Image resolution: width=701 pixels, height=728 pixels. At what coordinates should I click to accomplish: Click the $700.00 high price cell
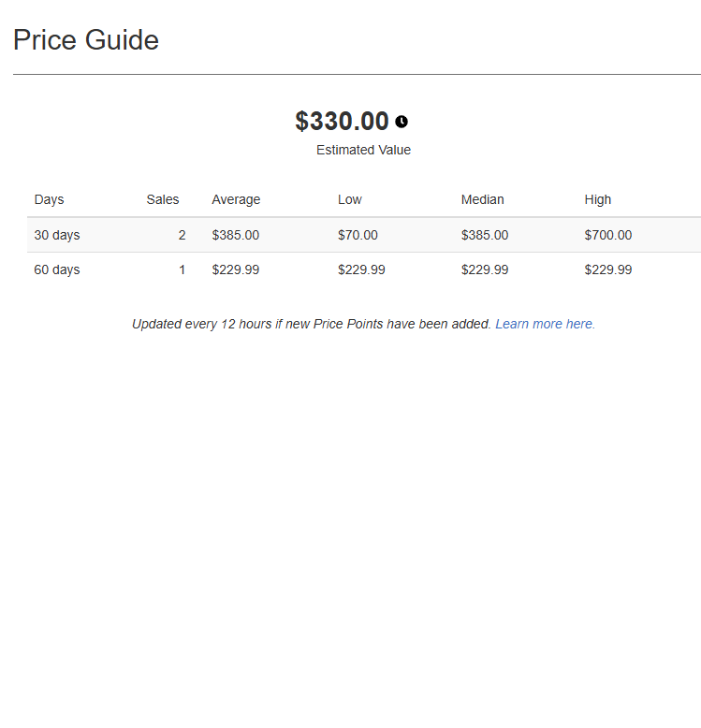click(x=607, y=235)
